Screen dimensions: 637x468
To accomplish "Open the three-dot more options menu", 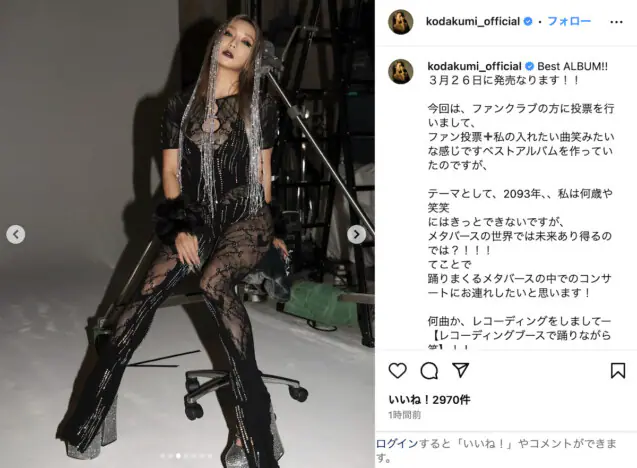I will pos(616,22).
